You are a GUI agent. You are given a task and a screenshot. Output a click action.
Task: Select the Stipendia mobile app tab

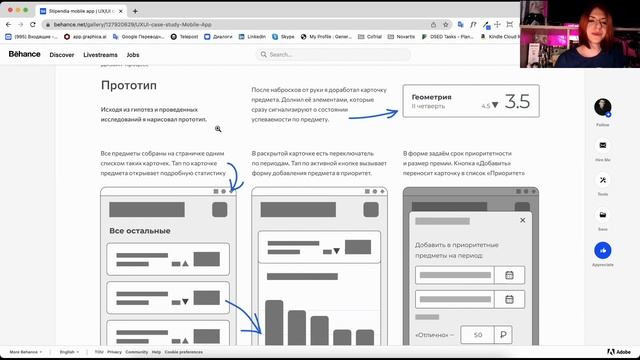click(x=81, y=11)
